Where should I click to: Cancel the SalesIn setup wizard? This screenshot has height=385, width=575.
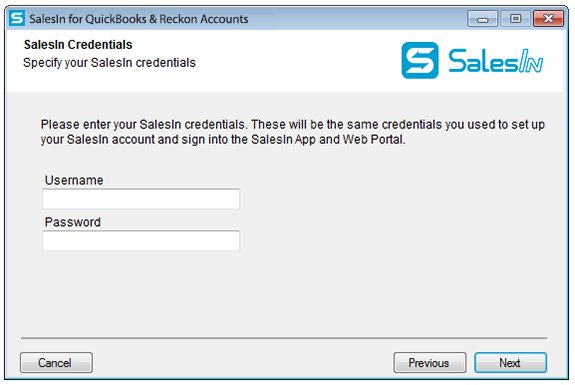(x=56, y=363)
